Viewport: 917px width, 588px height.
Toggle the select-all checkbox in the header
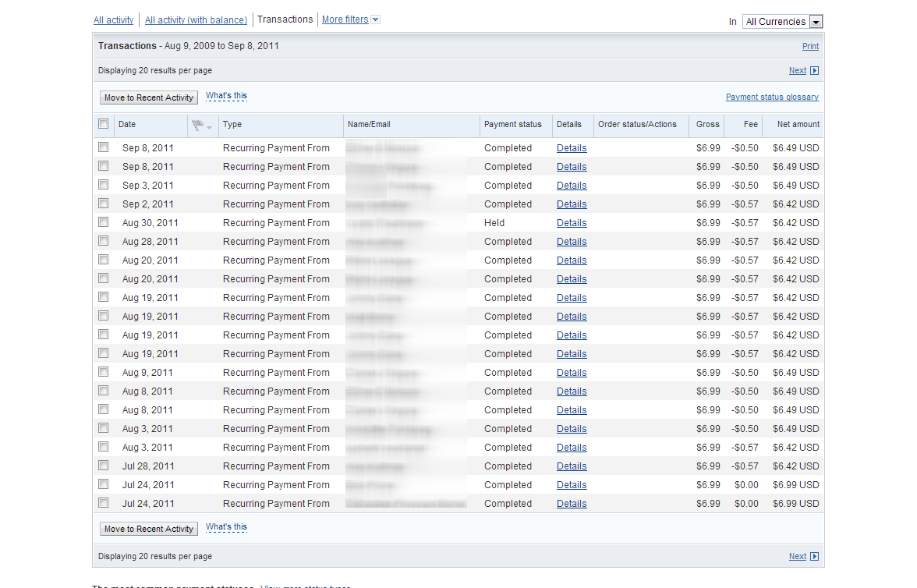[104, 123]
